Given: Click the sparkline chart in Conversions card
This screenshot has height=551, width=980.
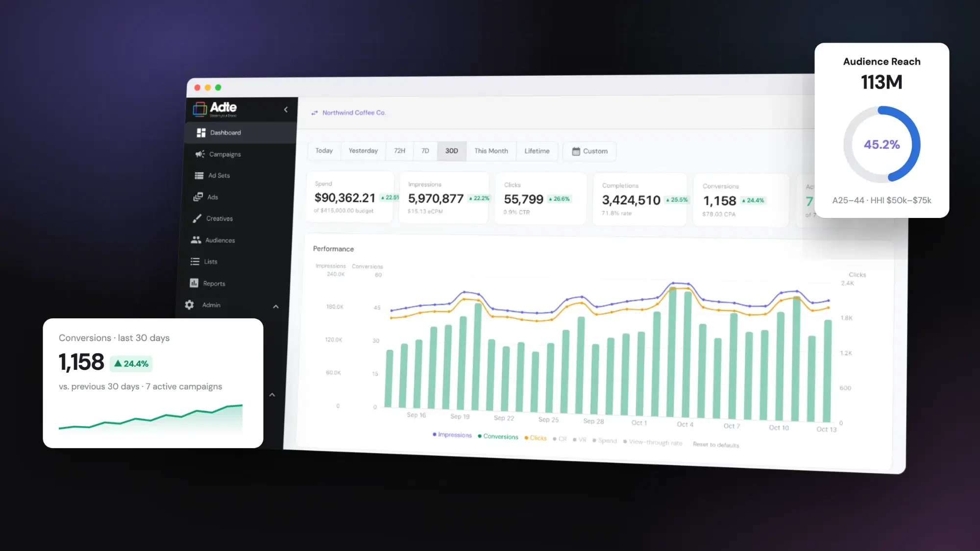Looking at the screenshot, I should click(x=150, y=418).
